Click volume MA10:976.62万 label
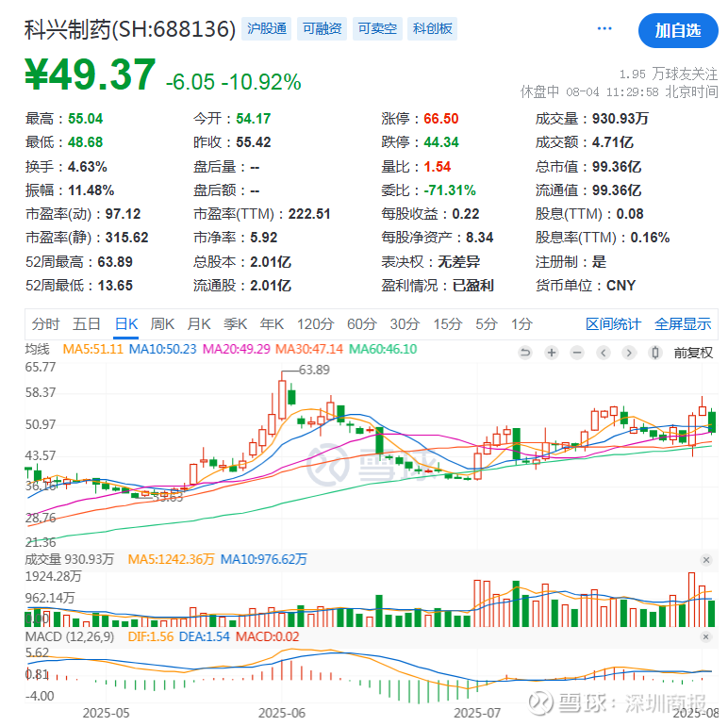Screen dimensions: 728x726 264,559
